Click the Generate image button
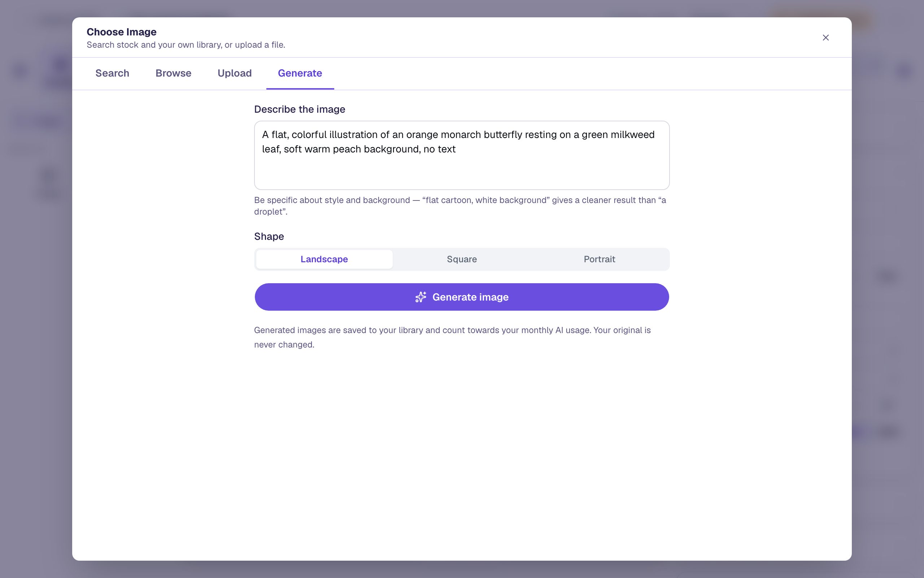This screenshot has height=578, width=924. point(462,297)
